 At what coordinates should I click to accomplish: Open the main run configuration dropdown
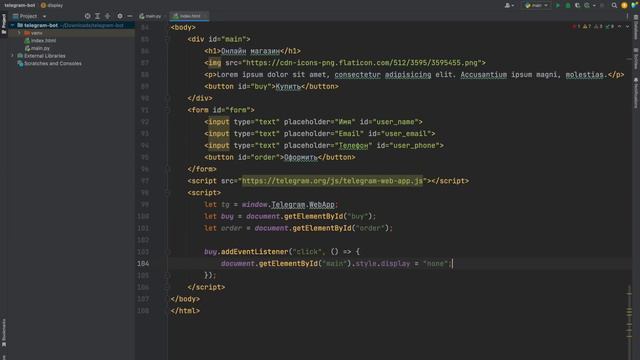pos(536,5)
